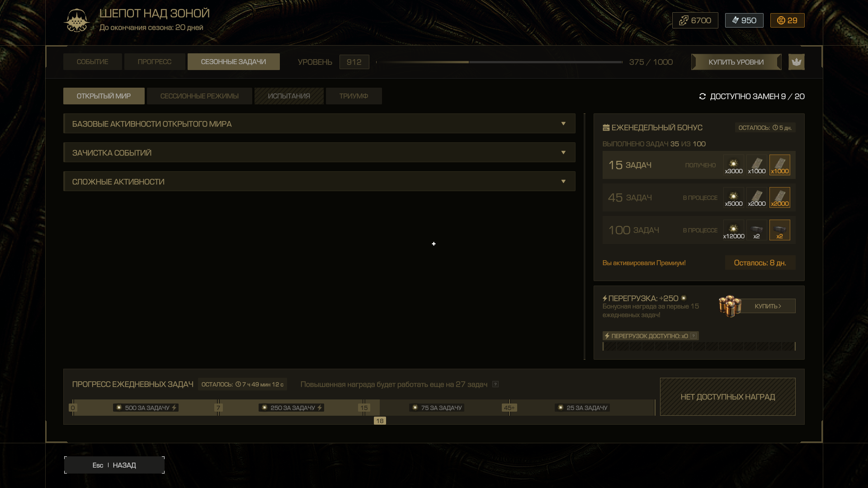Open the ИСПЫТАНИЯ sub-tab
This screenshot has width=868, height=488.
289,96
